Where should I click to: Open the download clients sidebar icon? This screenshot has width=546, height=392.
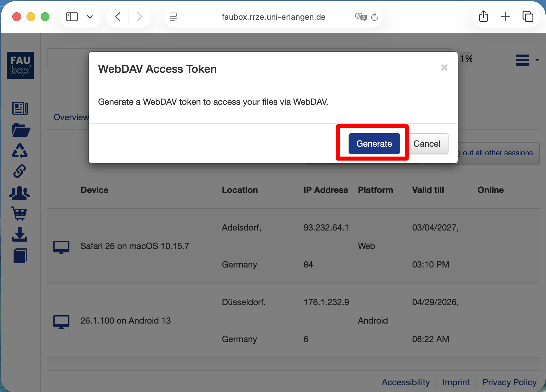tap(20, 234)
